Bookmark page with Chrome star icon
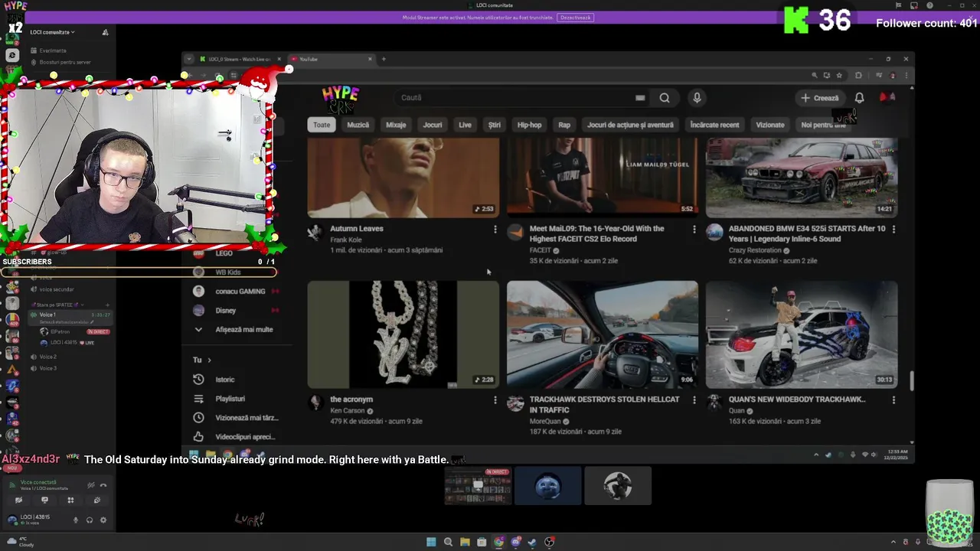This screenshot has width=980, height=551. pyautogui.click(x=839, y=75)
